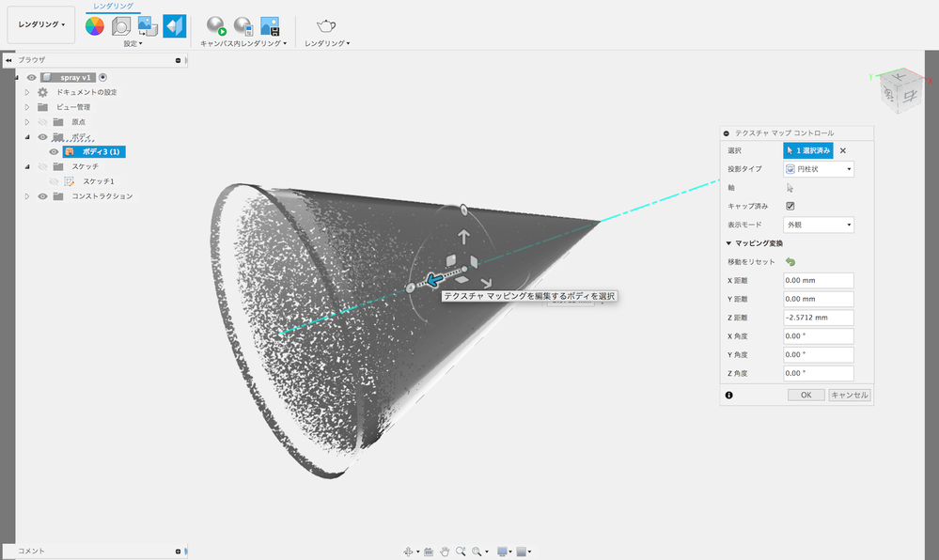This screenshot has height=560, width=939.
Task: Collapse the mapping transform section
Action: tap(728, 243)
